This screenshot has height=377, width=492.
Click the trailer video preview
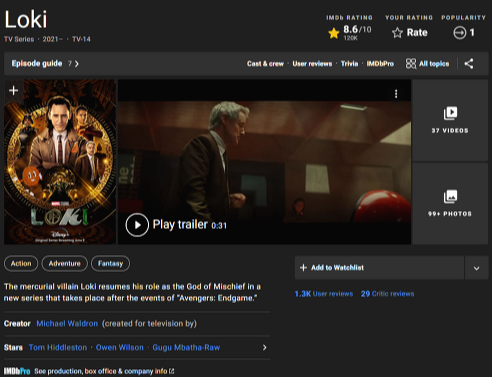click(264, 162)
